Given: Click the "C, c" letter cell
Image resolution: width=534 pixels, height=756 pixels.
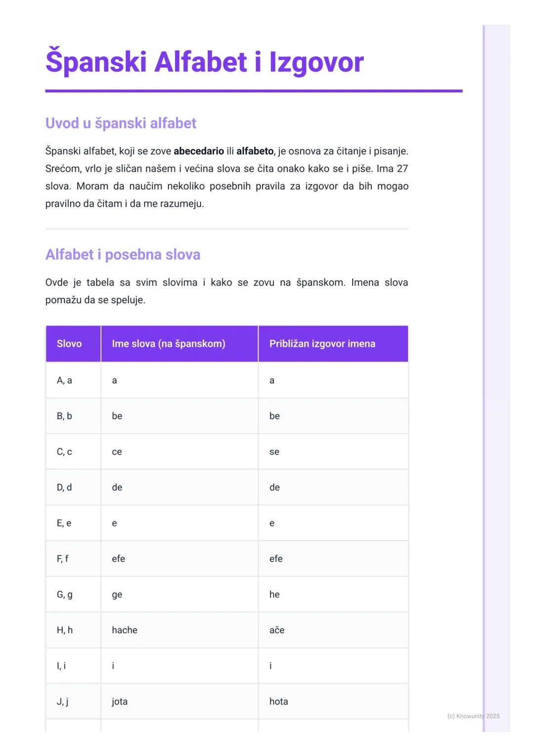Looking at the screenshot, I should 64,452.
